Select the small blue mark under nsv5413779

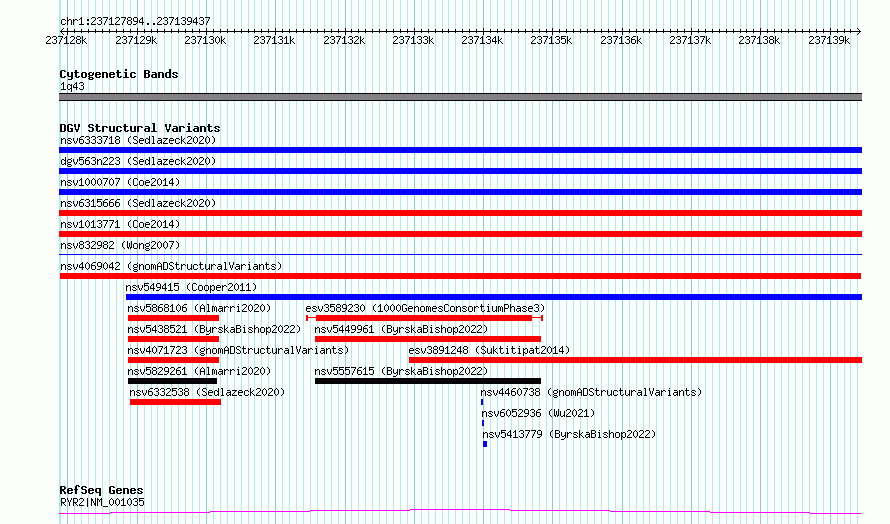[485, 444]
